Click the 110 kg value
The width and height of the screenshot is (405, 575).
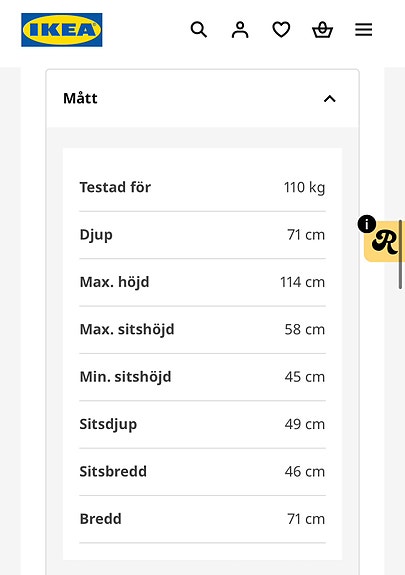[x=304, y=187]
